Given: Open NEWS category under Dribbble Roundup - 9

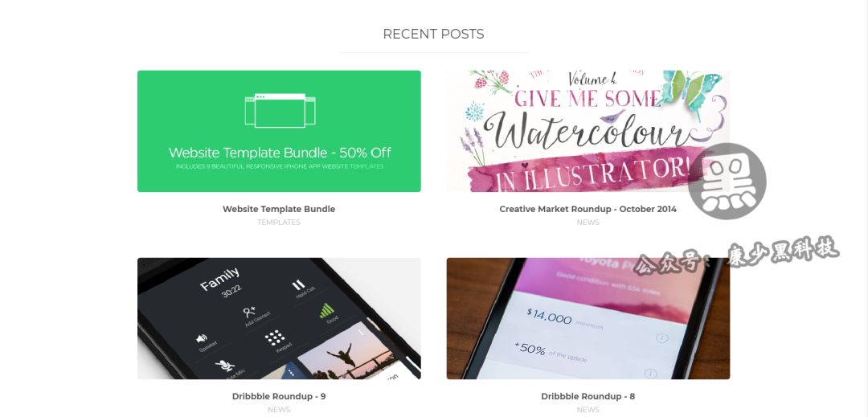Looking at the screenshot, I should pyautogui.click(x=279, y=410).
